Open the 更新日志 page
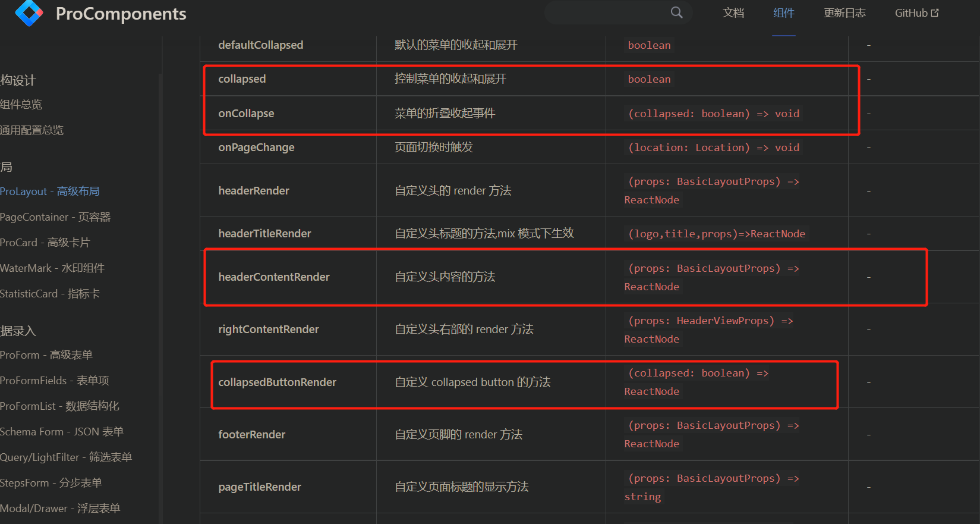 tap(844, 12)
